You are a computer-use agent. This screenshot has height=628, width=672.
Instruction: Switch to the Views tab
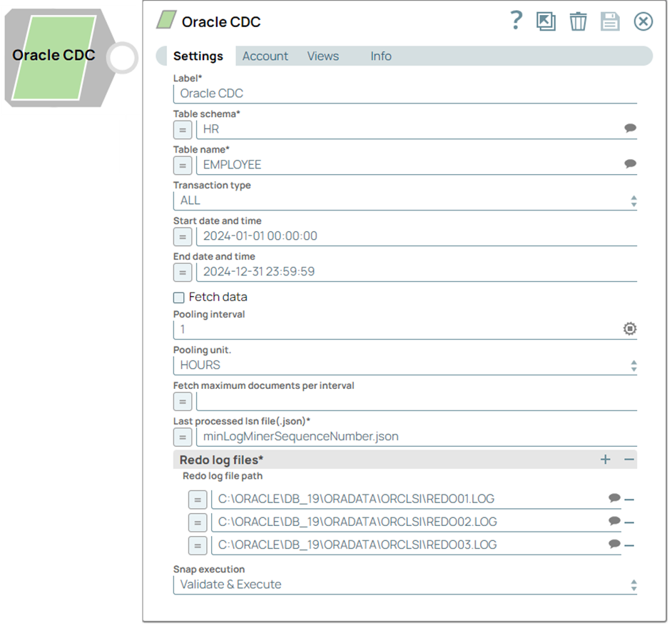(x=322, y=56)
